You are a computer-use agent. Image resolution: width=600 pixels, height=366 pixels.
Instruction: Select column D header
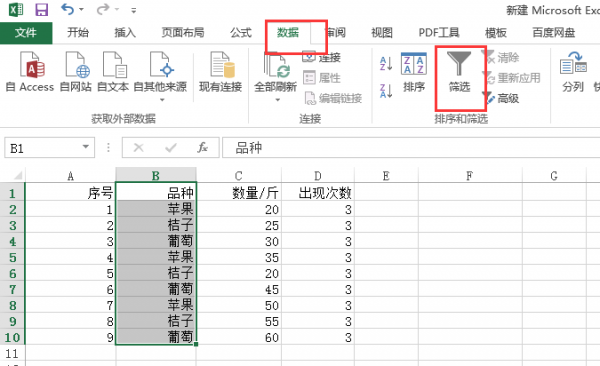click(x=318, y=176)
